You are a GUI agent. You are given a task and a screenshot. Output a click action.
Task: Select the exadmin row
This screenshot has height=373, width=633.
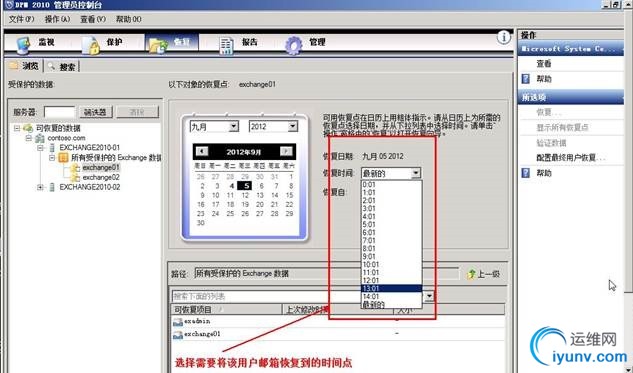[338, 322]
